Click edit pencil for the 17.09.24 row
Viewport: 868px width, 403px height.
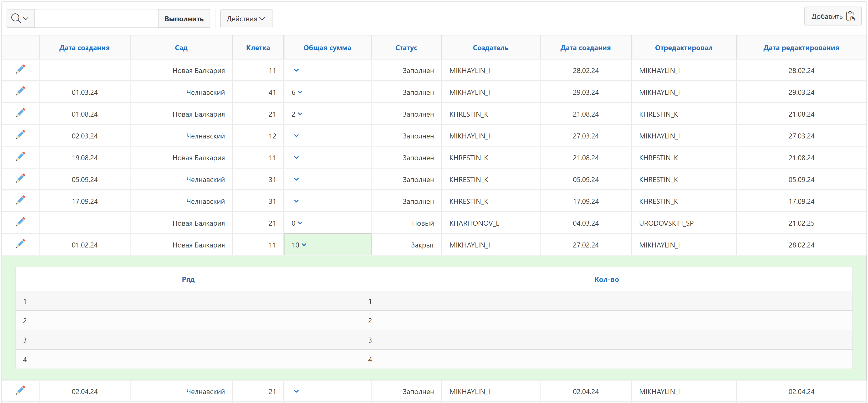[20, 200]
